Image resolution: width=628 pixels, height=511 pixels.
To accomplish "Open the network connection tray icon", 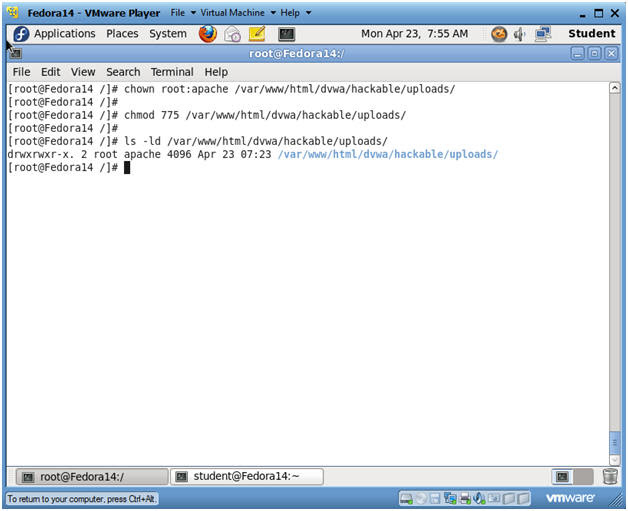I will [x=543, y=34].
